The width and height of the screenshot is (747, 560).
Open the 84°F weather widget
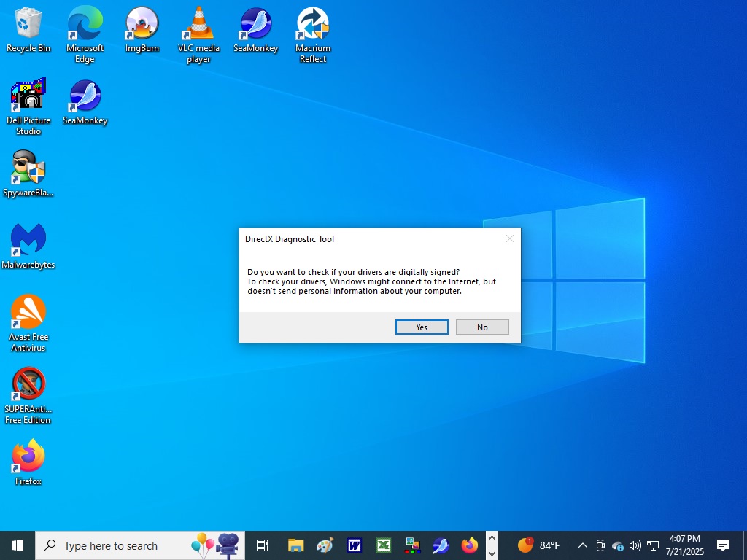(538, 545)
